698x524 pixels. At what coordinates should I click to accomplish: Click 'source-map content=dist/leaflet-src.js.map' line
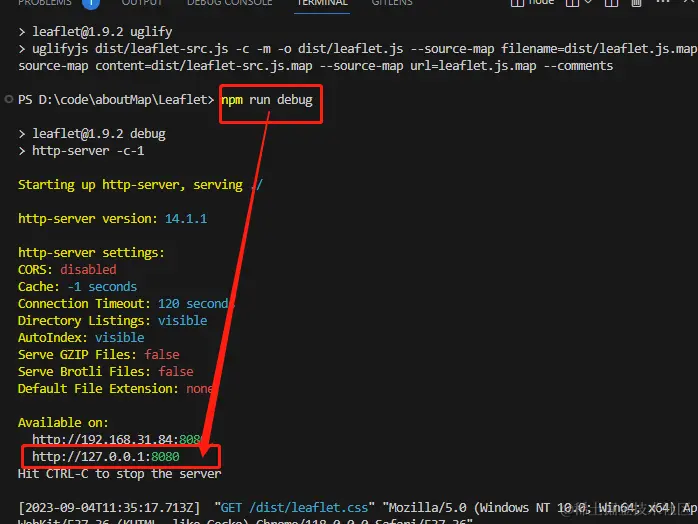coord(315,66)
